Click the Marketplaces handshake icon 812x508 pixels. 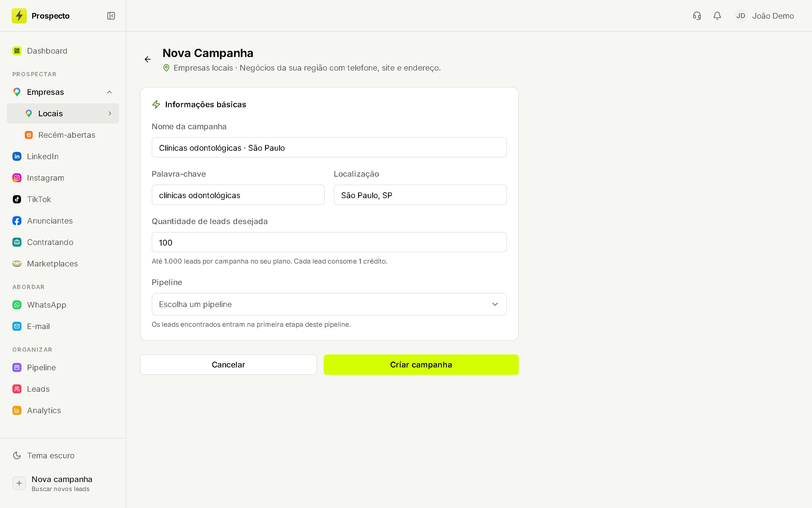coord(17,264)
